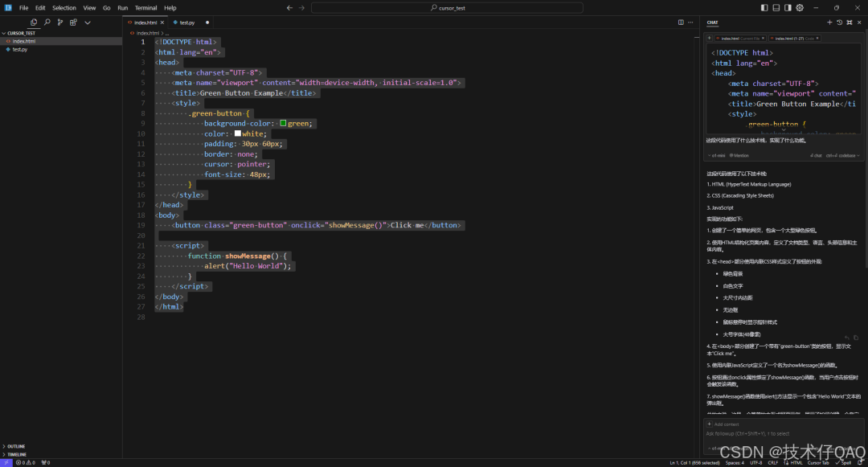Change indentation via Spaces: 4
This screenshot has height=467, width=868.
pyautogui.click(x=735, y=462)
